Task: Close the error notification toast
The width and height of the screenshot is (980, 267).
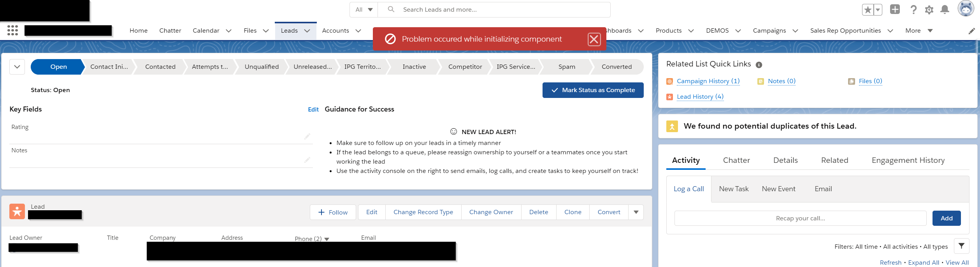Action: tap(594, 39)
